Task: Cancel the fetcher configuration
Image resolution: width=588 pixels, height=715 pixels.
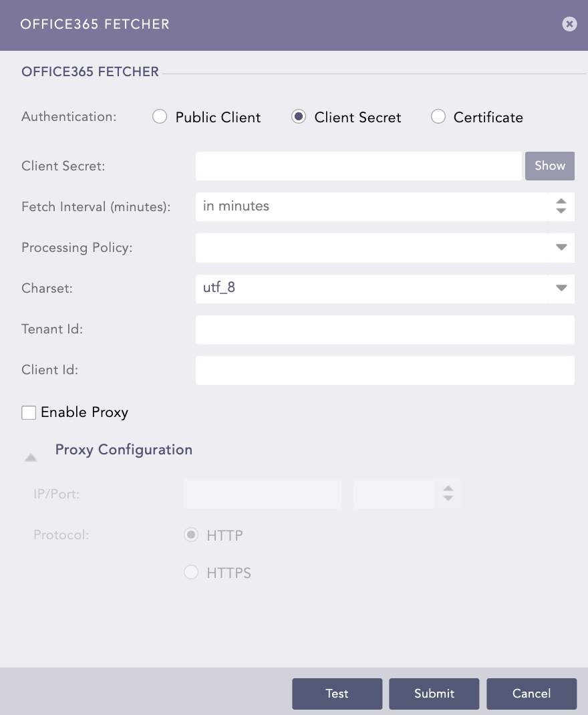Action: (531, 694)
